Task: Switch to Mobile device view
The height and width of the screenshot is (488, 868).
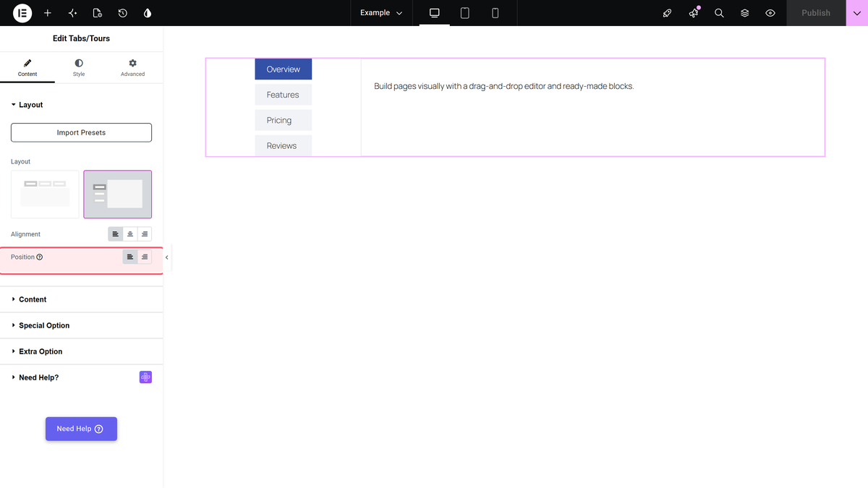Action: [x=495, y=13]
